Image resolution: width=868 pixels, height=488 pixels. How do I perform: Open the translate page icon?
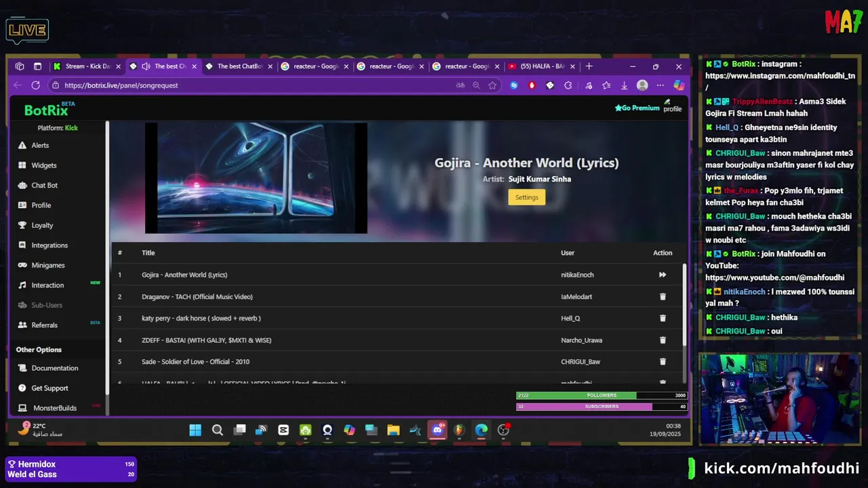pyautogui.click(x=460, y=85)
